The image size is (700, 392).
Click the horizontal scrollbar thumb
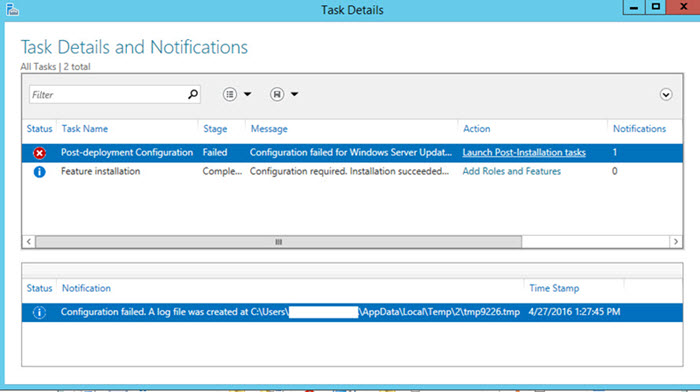[279, 242]
